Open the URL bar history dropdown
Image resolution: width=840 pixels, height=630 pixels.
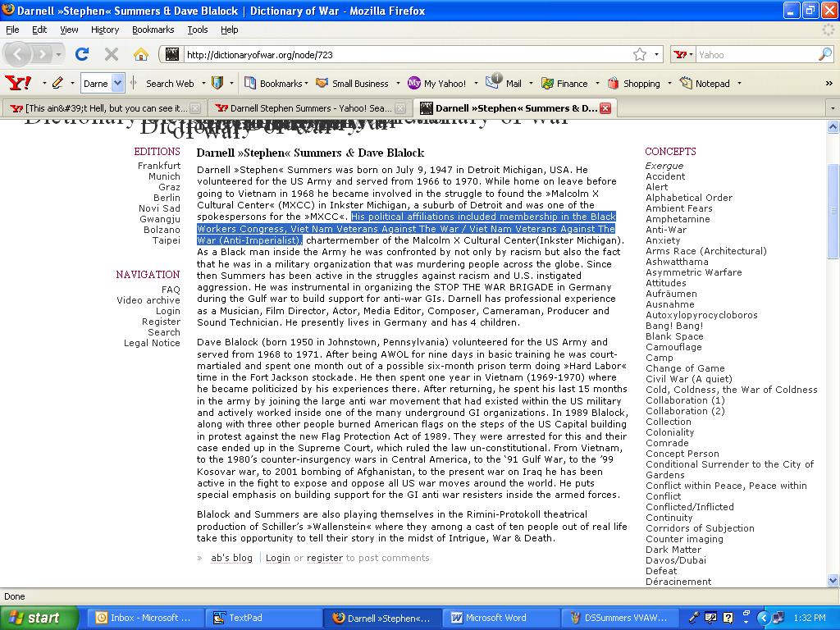coord(657,54)
